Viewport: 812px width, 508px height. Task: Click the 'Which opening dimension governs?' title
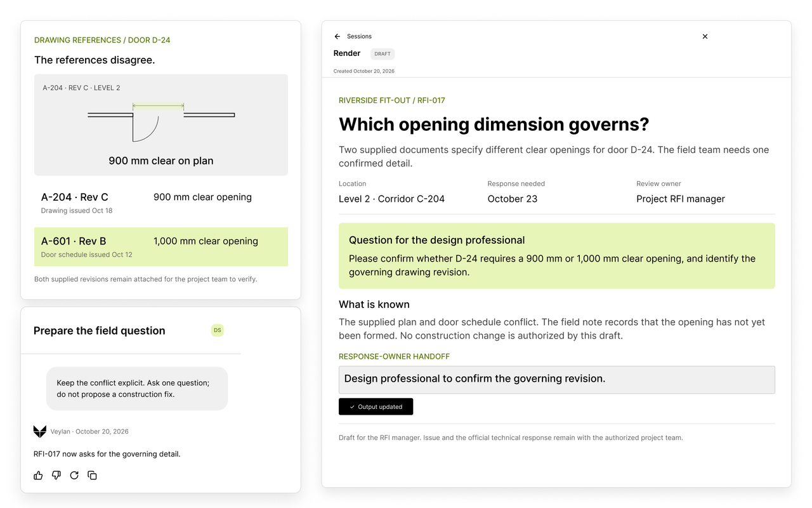[x=494, y=124]
